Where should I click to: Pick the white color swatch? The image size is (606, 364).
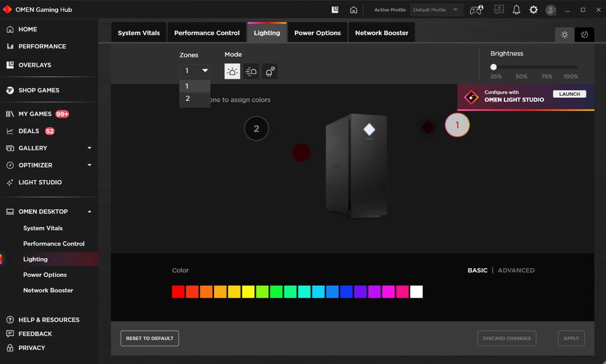[416, 291]
